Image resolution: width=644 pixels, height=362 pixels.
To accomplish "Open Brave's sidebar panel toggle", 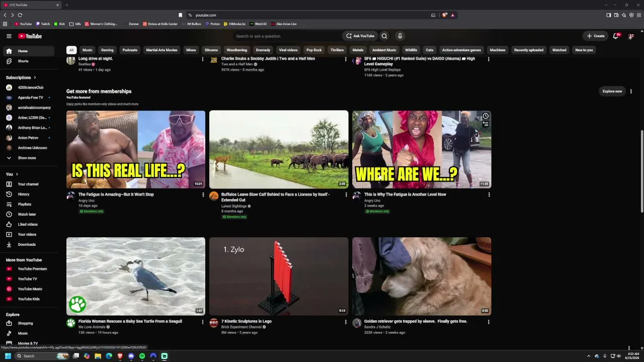I will 608,15.
